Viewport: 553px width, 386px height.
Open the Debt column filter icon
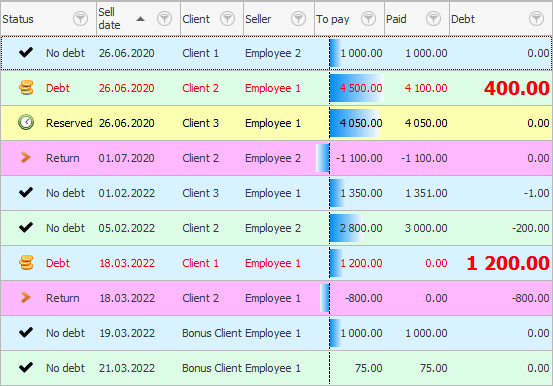tap(536, 18)
